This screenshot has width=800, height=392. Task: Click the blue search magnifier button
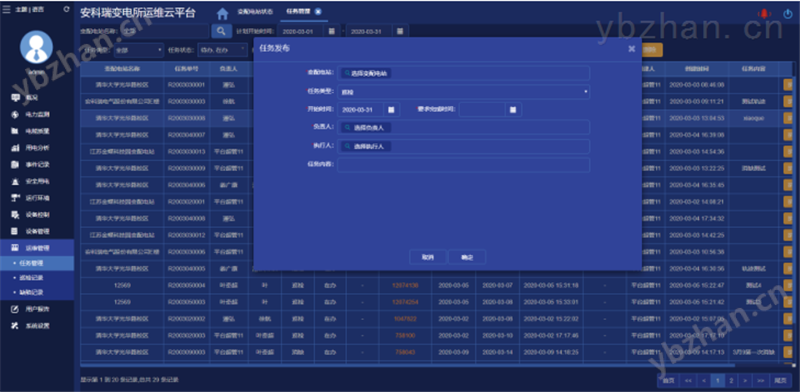(221, 32)
